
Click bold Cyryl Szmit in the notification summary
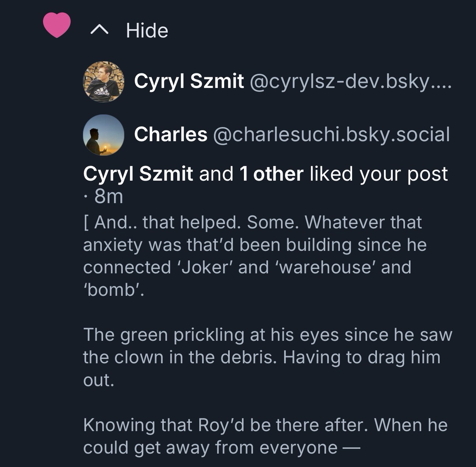[x=138, y=174]
